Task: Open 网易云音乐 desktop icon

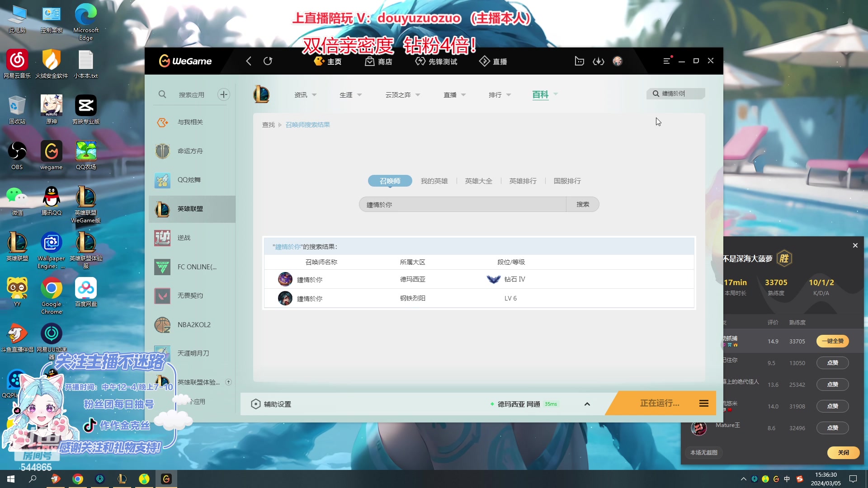Action: 17,64
